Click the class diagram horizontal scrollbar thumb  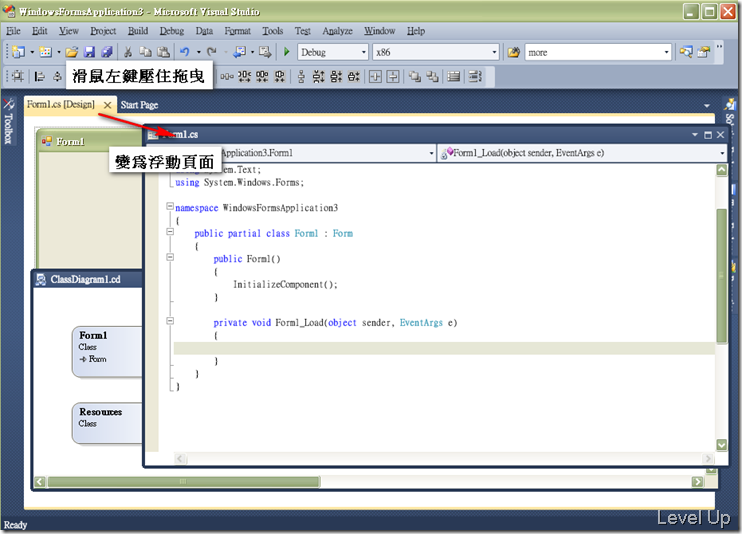tap(184, 482)
